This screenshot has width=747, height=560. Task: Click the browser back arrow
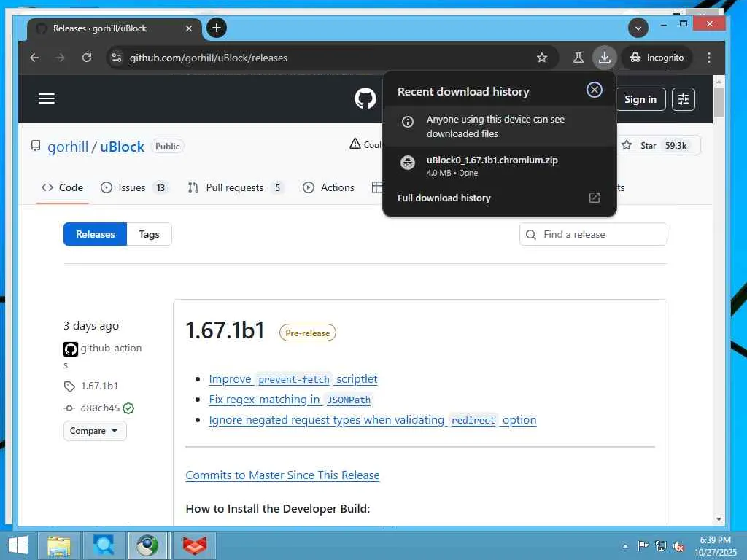coord(34,58)
